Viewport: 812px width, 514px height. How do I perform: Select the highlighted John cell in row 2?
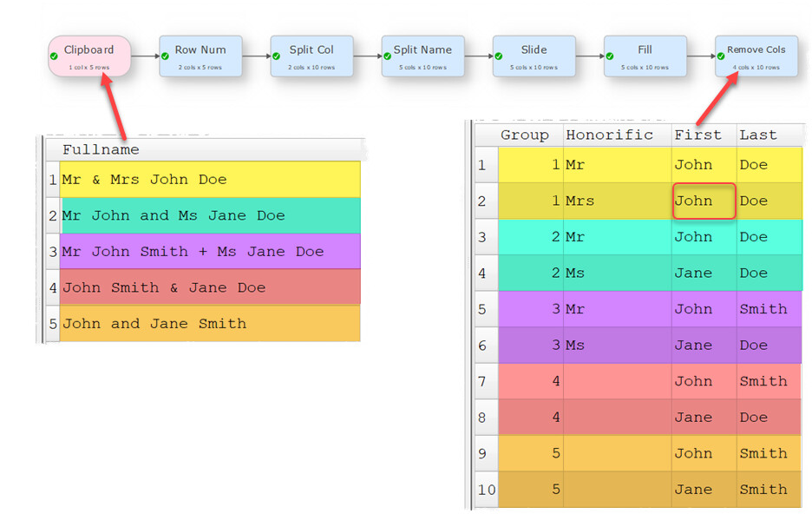coord(704,201)
